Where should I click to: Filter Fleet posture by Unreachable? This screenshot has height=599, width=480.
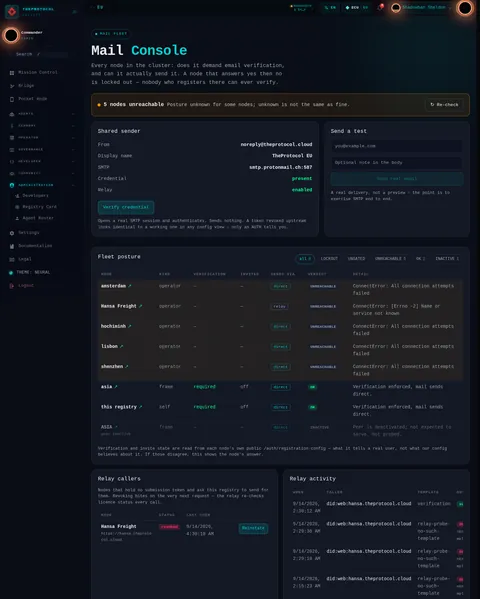tap(390, 259)
